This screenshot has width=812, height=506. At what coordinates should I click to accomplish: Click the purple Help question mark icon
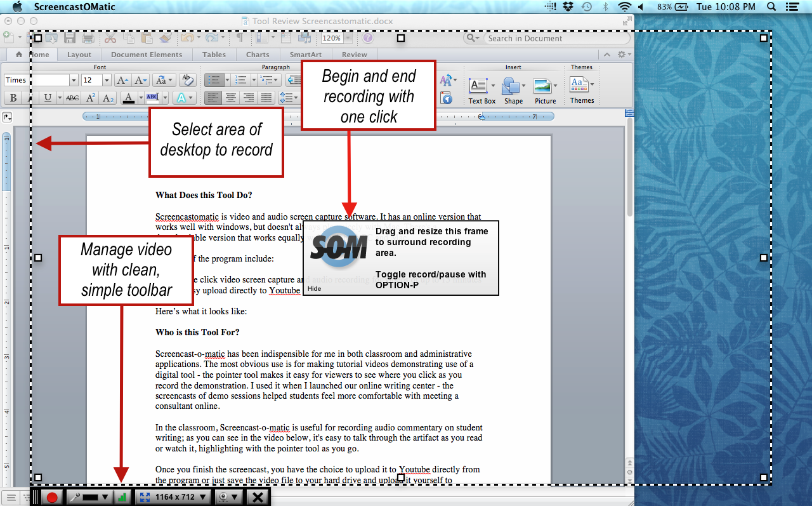coord(368,38)
